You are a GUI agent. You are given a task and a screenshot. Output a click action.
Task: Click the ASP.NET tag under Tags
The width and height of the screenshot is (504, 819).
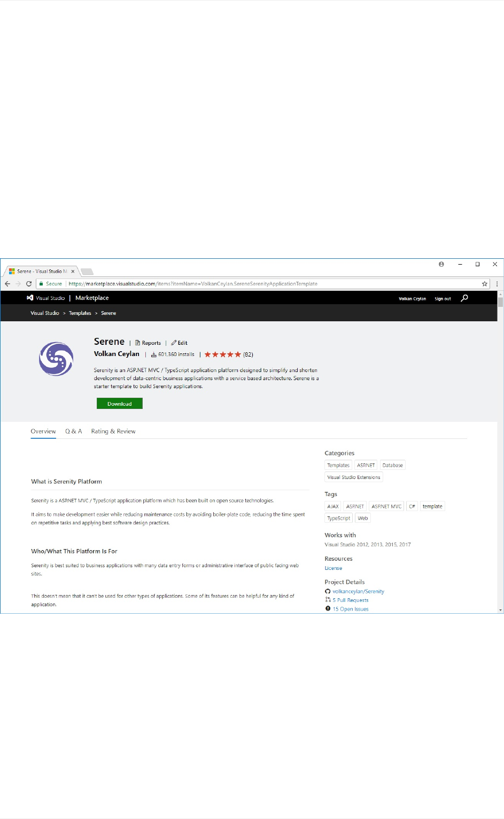click(355, 506)
